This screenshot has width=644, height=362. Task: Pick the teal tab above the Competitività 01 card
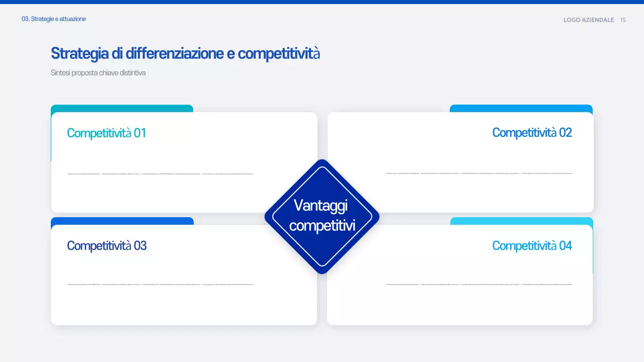click(122, 108)
